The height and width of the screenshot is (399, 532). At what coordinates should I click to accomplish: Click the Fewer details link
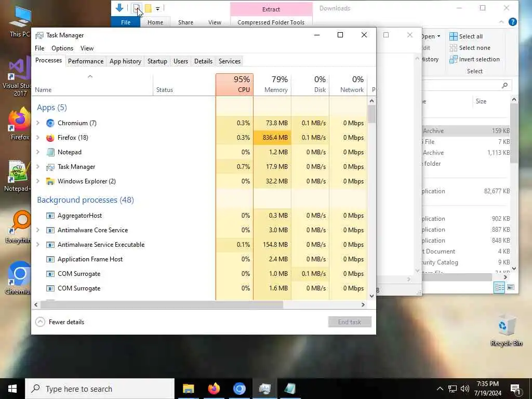(66, 322)
